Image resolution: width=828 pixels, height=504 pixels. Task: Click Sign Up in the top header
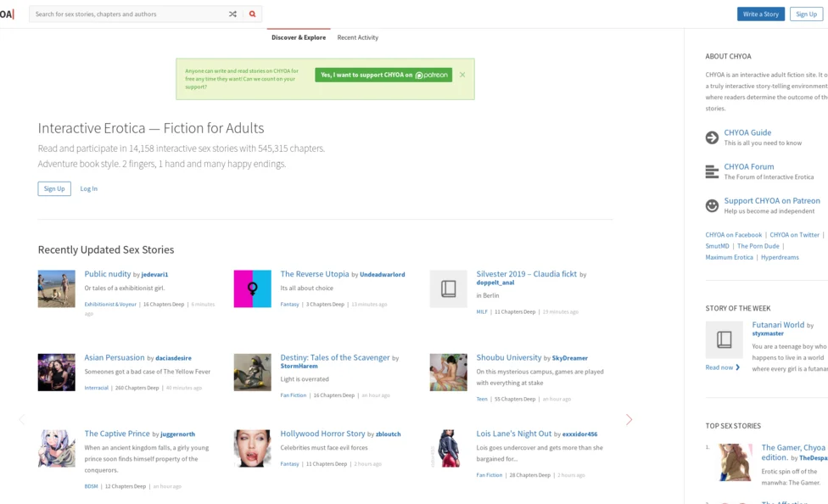806,14
